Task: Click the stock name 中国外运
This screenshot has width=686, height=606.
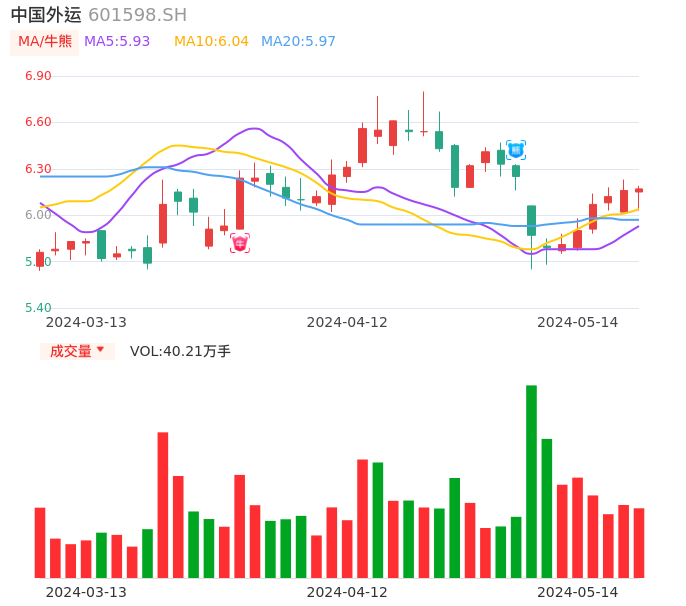Action: tap(46, 15)
